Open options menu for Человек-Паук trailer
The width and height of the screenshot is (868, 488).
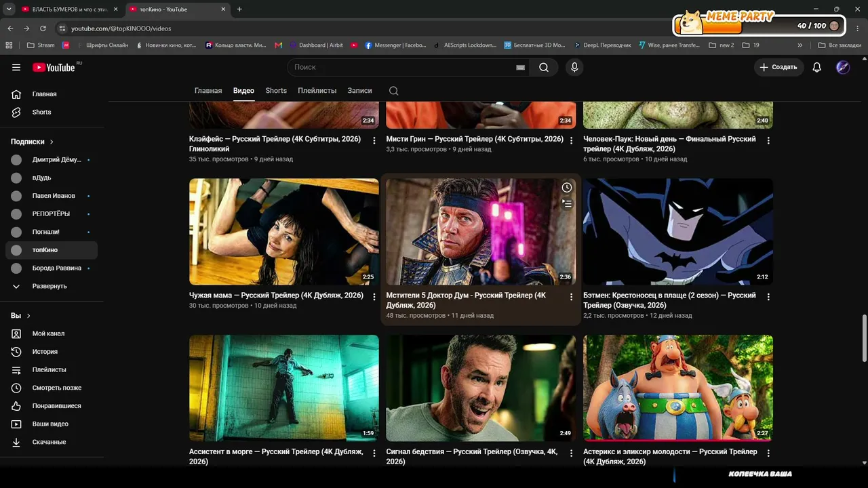tap(768, 140)
